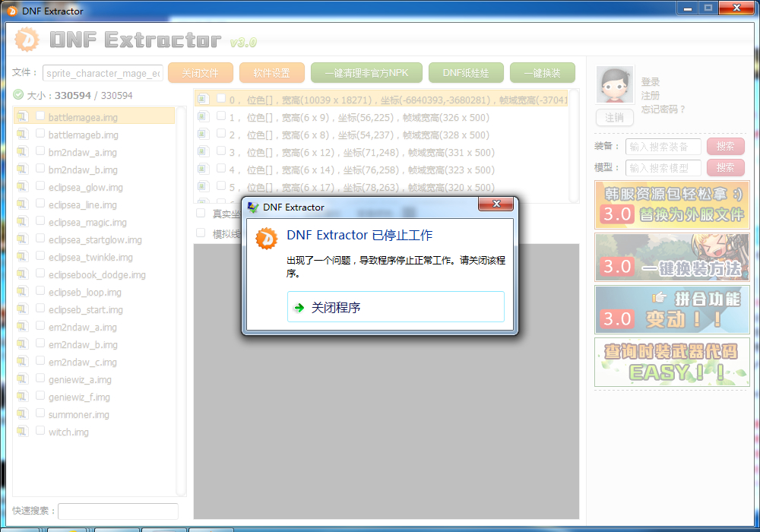Click the 模型 search input field

tap(663, 168)
